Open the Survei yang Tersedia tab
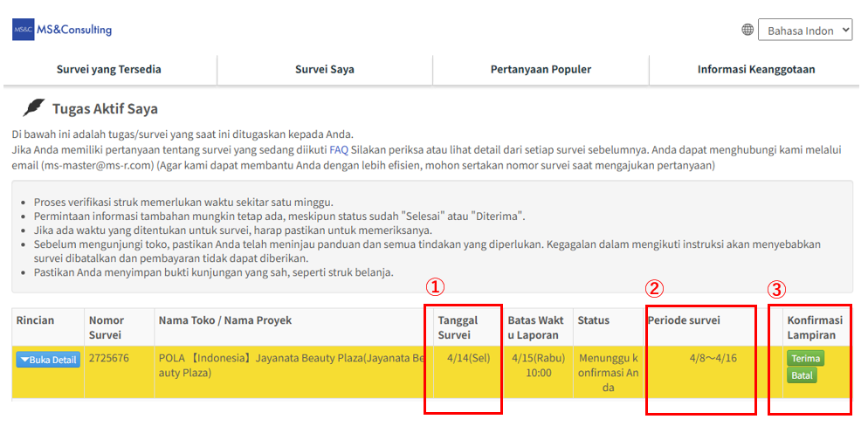Viewport: 868px width, 433px height. coord(109,70)
